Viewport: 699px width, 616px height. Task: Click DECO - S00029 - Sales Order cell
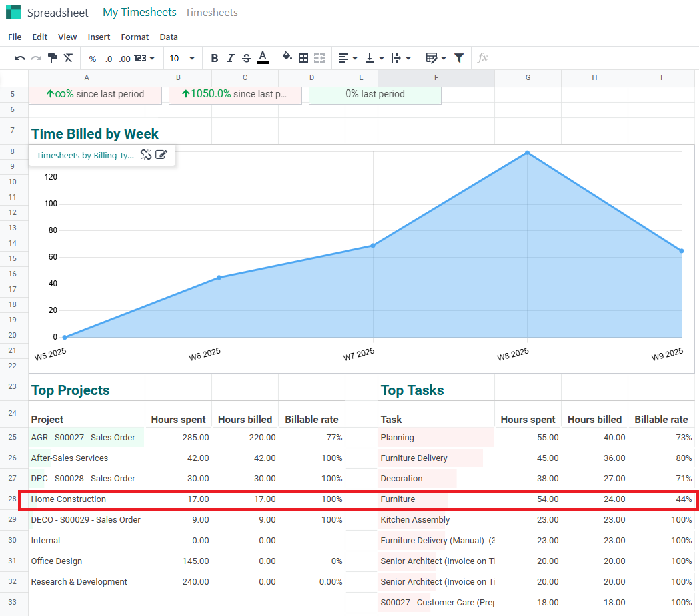(87, 520)
